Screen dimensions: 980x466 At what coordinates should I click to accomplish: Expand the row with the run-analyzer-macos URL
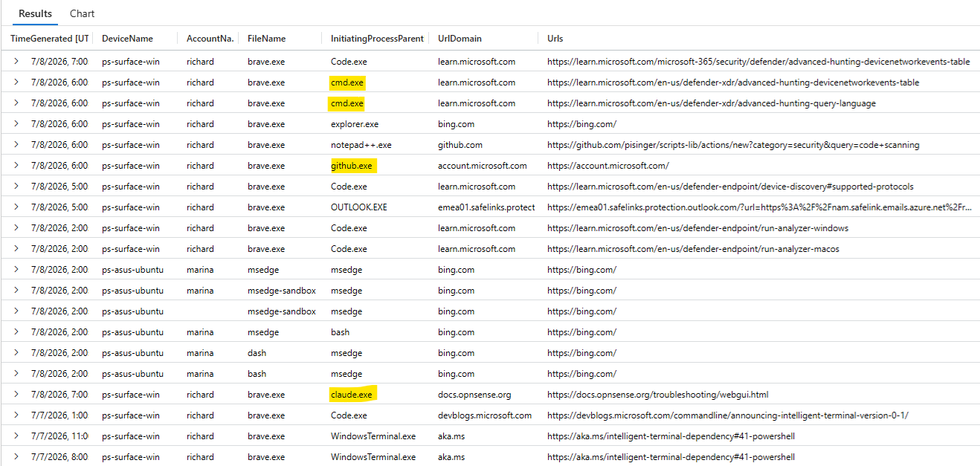pos(16,249)
